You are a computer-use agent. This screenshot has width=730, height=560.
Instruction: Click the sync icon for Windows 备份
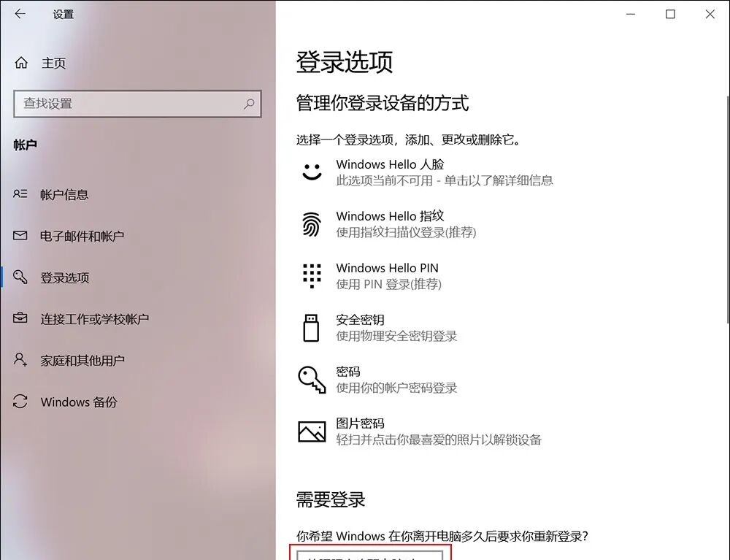pyautogui.click(x=20, y=402)
